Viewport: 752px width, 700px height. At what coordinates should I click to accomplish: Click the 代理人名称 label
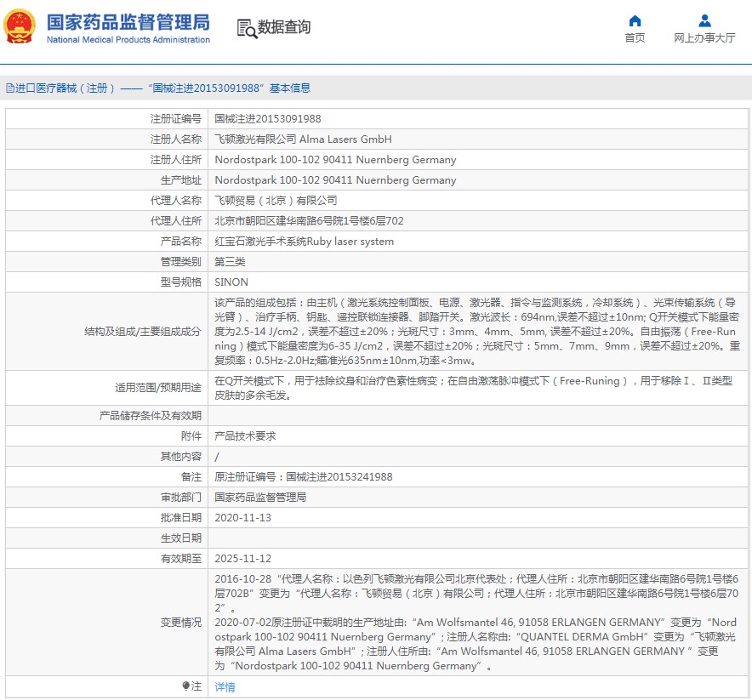tap(175, 201)
